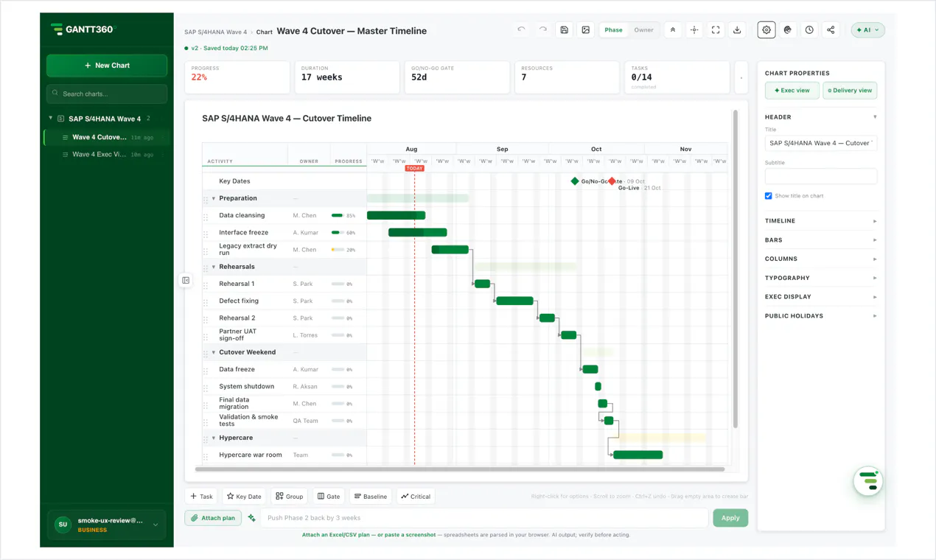Expand the Timeline properties section

[x=821, y=221]
